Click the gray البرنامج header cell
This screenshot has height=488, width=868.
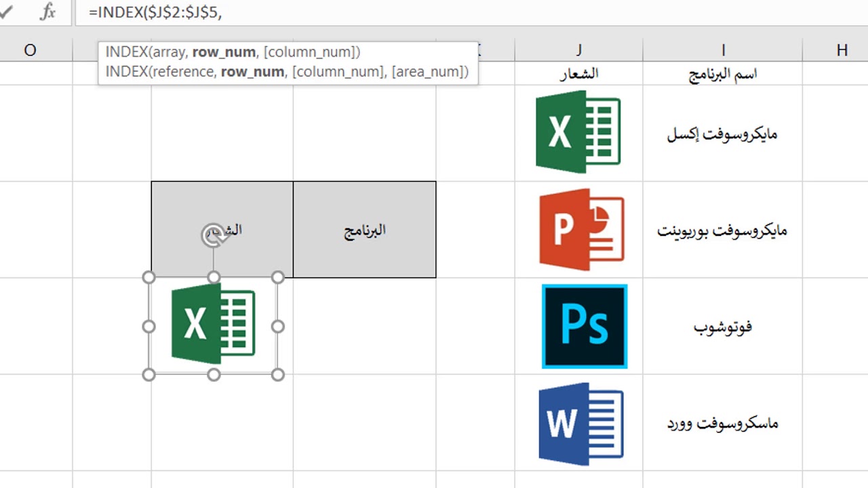[x=364, y=230]
